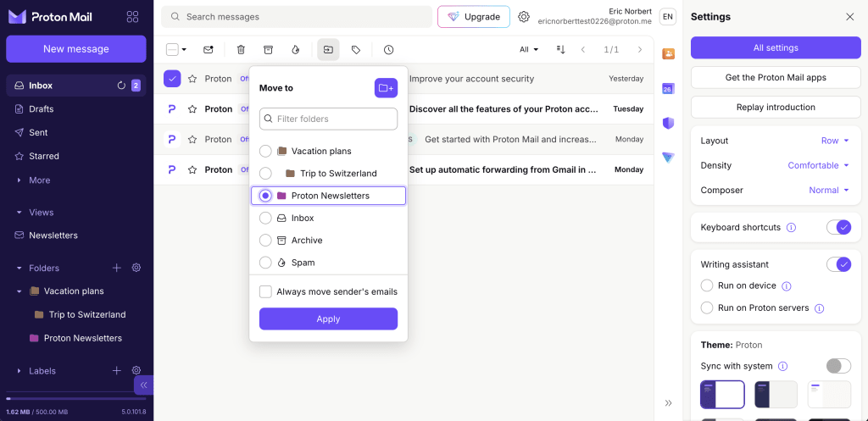Toggle the Keyboard shortcuts switch

[x=838, y=227]
